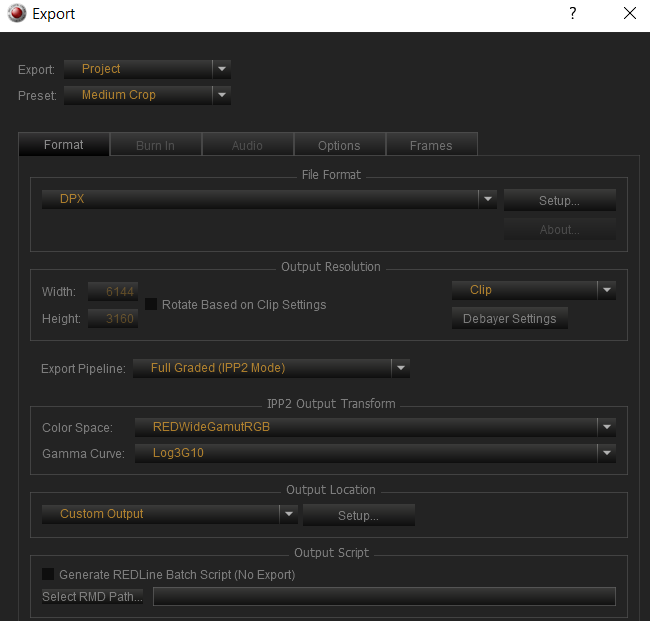Screen dimensions: 650x621
Task: Open Debayer Settings
Action: click(x=509, y=318)
